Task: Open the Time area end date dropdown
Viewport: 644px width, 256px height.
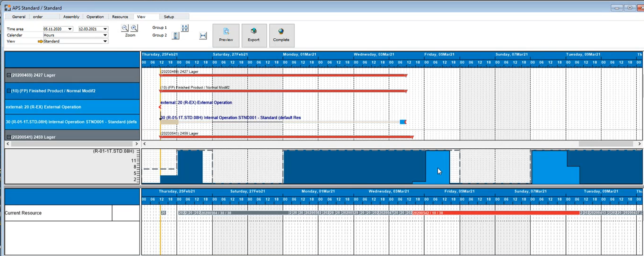Action: click(x=105, y=29)
